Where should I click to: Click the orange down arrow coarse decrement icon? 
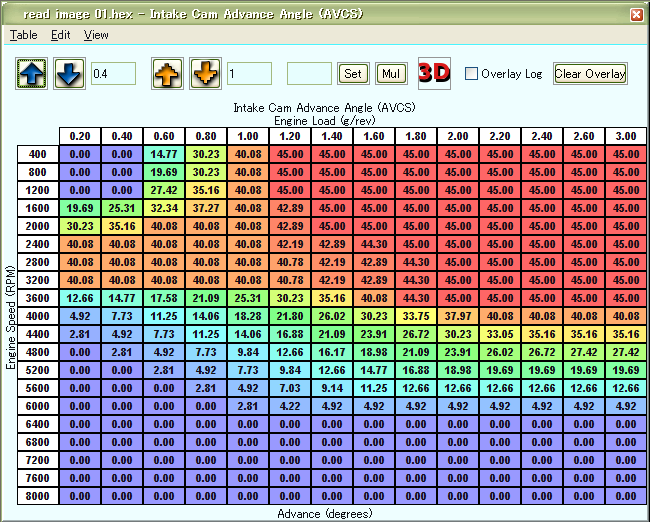(204, 74)
